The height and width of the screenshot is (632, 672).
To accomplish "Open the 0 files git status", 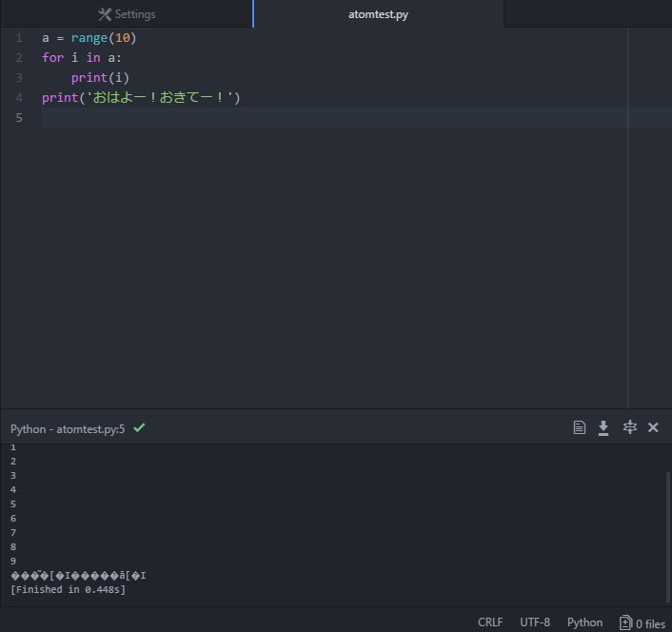I will pos(642,623).
